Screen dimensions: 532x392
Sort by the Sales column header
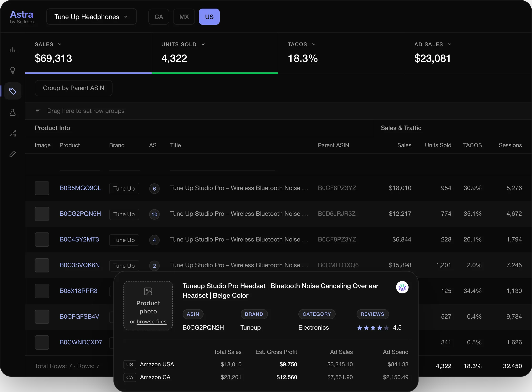(404, 145)
